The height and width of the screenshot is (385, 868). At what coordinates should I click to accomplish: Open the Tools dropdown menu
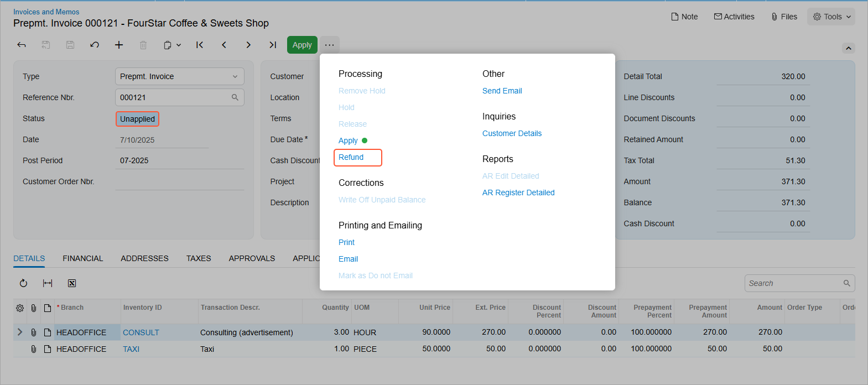click(x=831, y=17)
